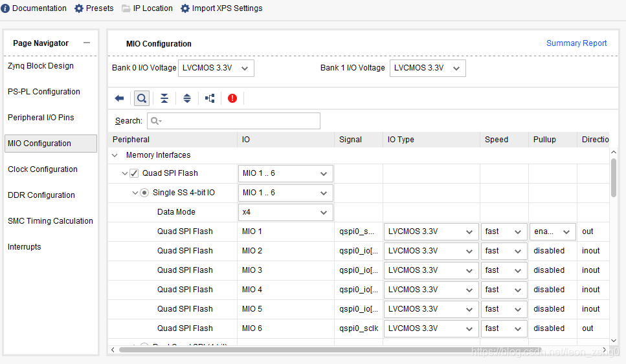Collapse the Memory Interfaces tree group

click(x=115, y=155)
